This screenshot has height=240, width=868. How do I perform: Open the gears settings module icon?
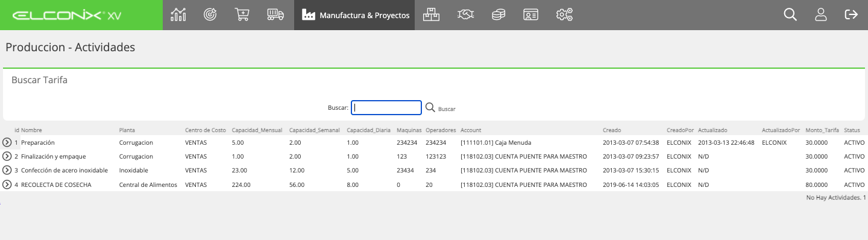click(x=564, y=15)
